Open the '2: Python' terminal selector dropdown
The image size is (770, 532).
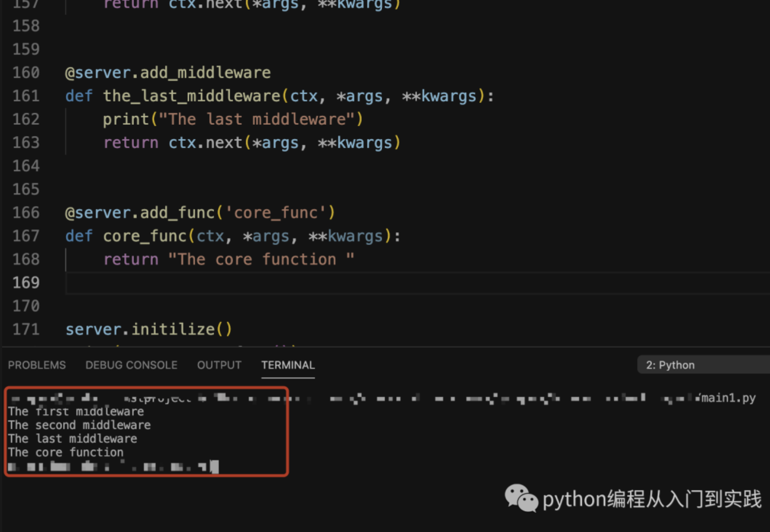[704, 365]
